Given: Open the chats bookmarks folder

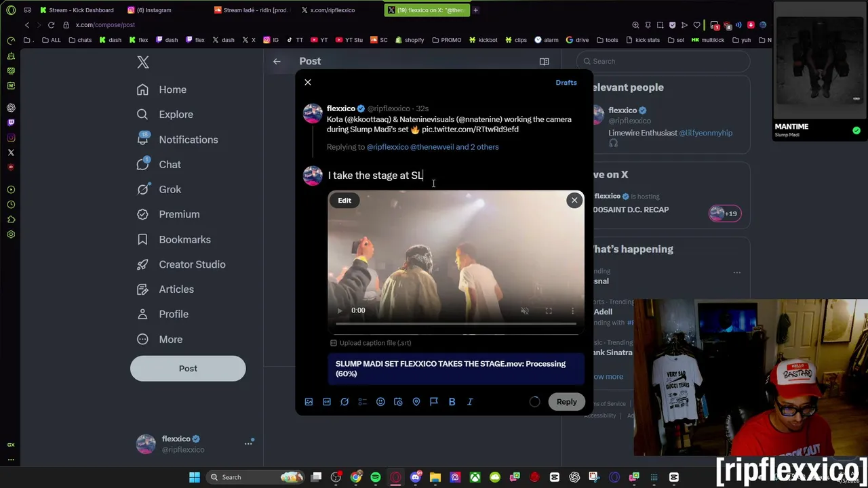Looking at the screenshot, I should [79, 40].
